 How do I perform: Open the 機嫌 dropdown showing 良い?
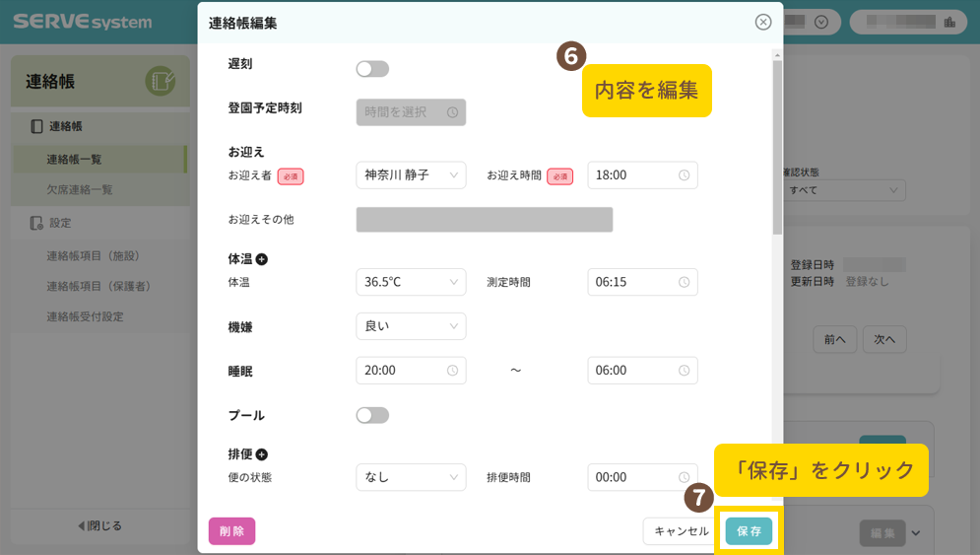411,326
